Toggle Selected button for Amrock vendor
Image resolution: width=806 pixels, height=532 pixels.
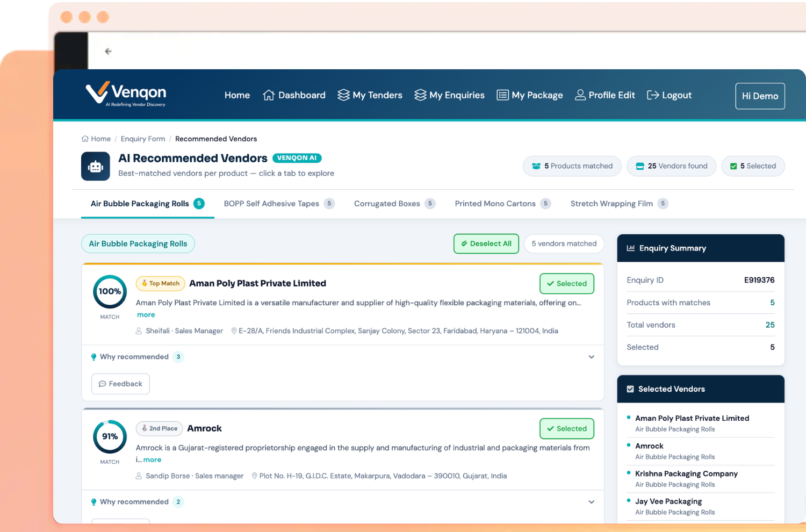pyautogui.click(x=566, y=429)
